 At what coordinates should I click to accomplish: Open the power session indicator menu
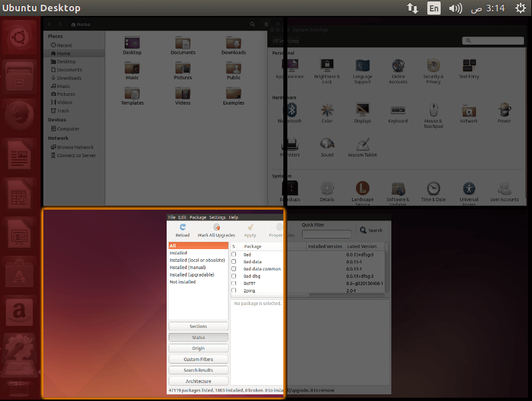coord(521,8)
